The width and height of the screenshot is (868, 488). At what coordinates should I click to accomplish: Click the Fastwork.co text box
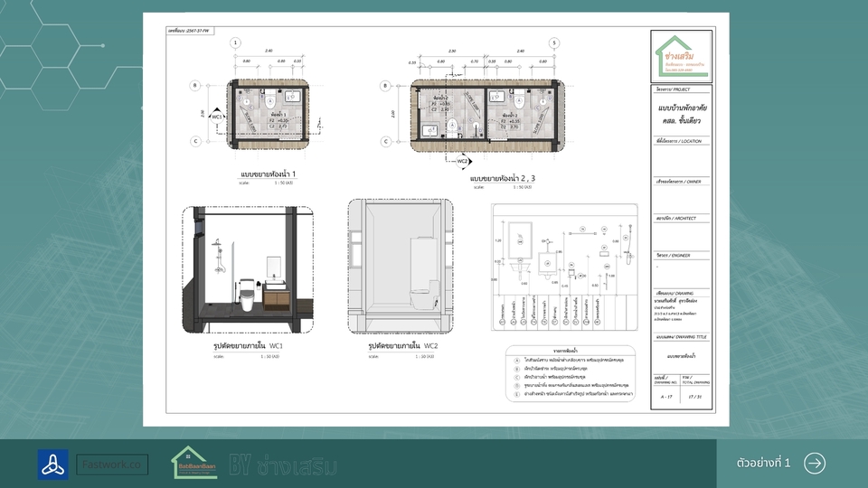pos(112,465)
